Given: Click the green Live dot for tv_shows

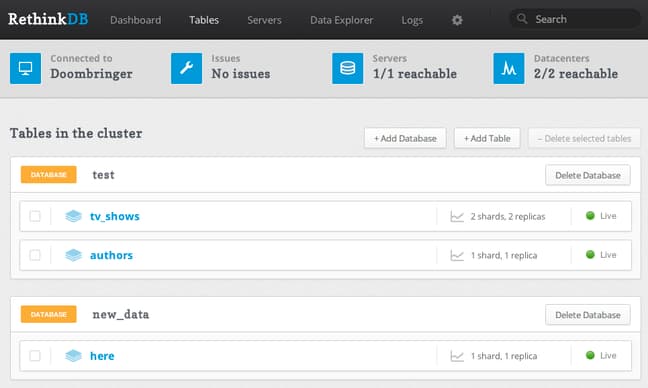Looking at the screenshot, I should [590, 215].
